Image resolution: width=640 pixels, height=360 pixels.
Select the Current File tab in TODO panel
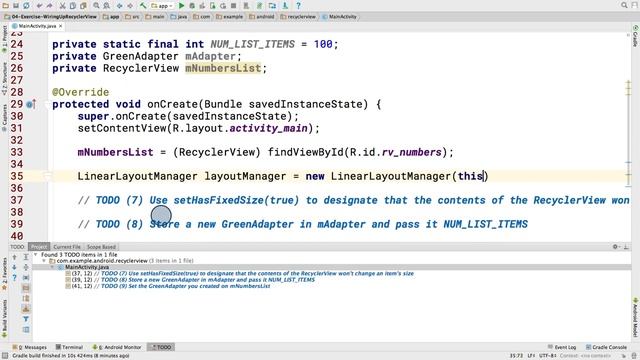tap(67, 247)
